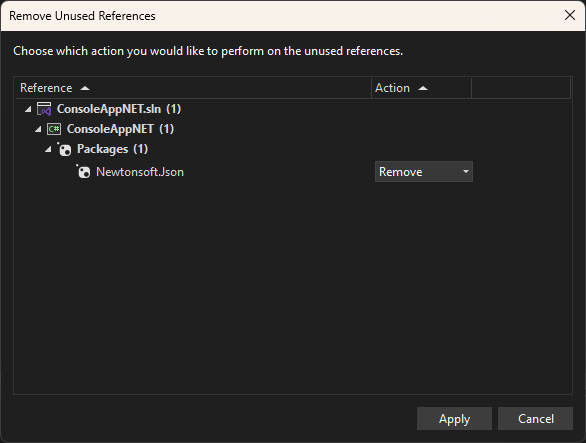Image resolution: width=586 pixels, height=443 pixels.
Task: Select the ConsoleAppNET.sln (1) label
Action: pos(119,109)
